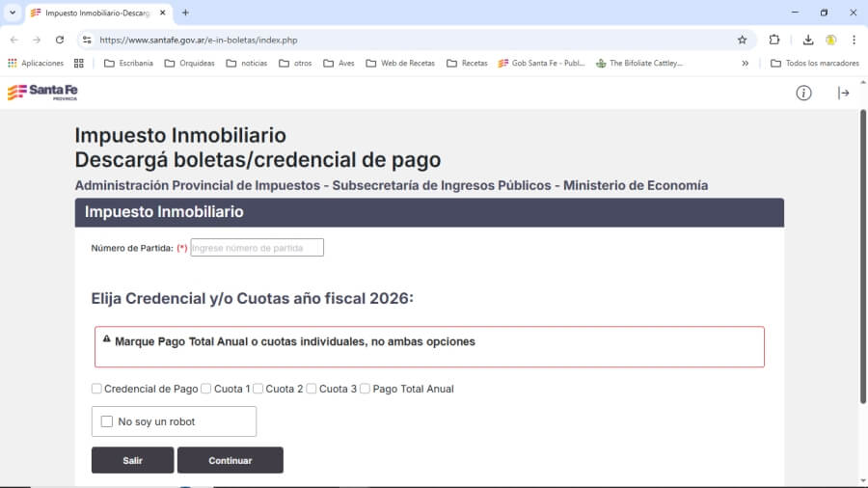View site information icon in address bar
Screen dimensions: 868x488
coord(87,40)
